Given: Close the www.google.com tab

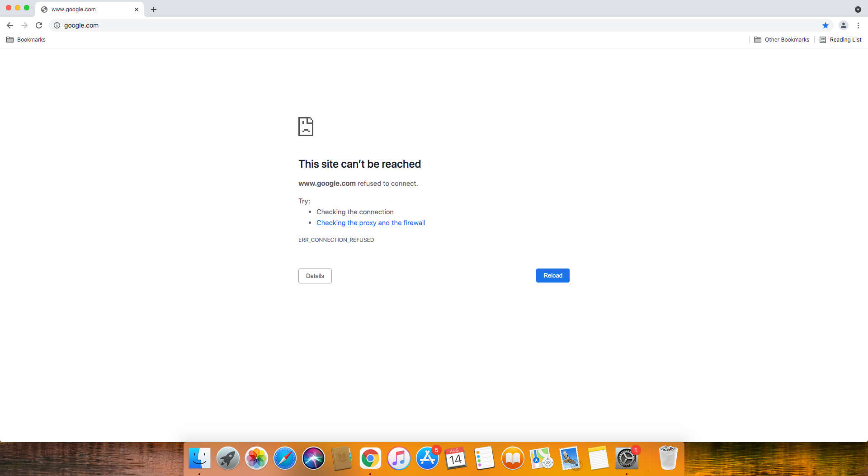Looking at the screenshot, I should (137, 9).
